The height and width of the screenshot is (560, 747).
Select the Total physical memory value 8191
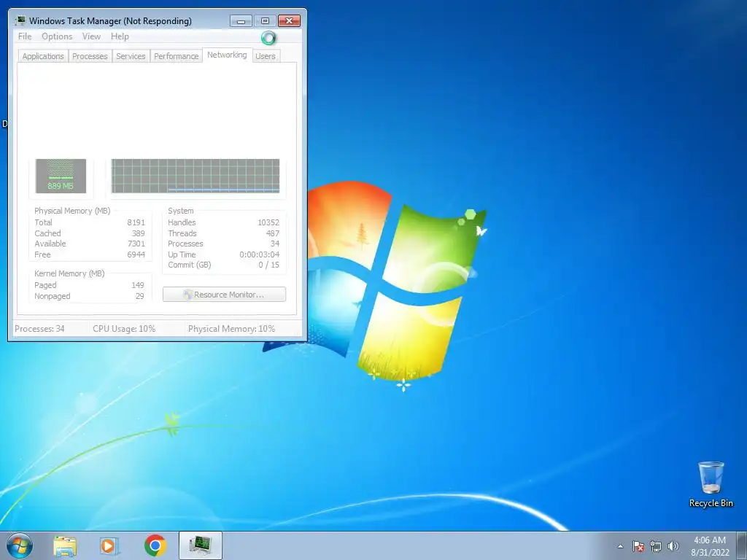click(x=136, y=222)
